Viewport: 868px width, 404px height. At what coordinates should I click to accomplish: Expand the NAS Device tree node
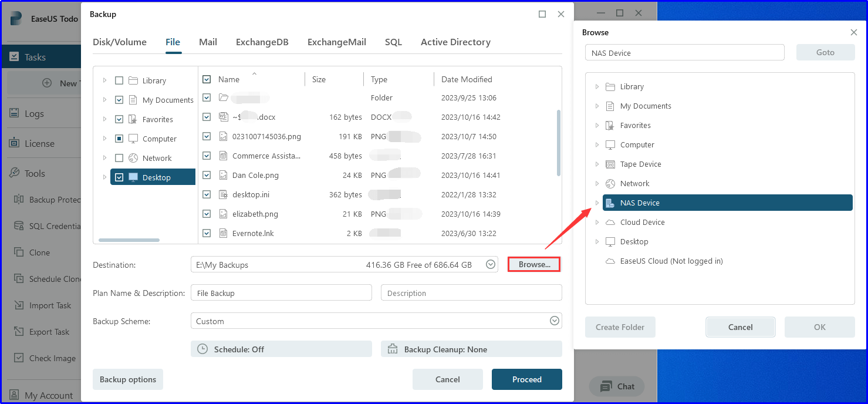point(597,203)
